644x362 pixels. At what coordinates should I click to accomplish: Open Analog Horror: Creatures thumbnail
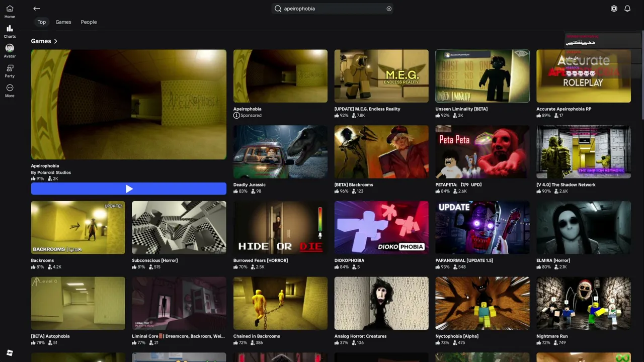[x=381, y=303]
